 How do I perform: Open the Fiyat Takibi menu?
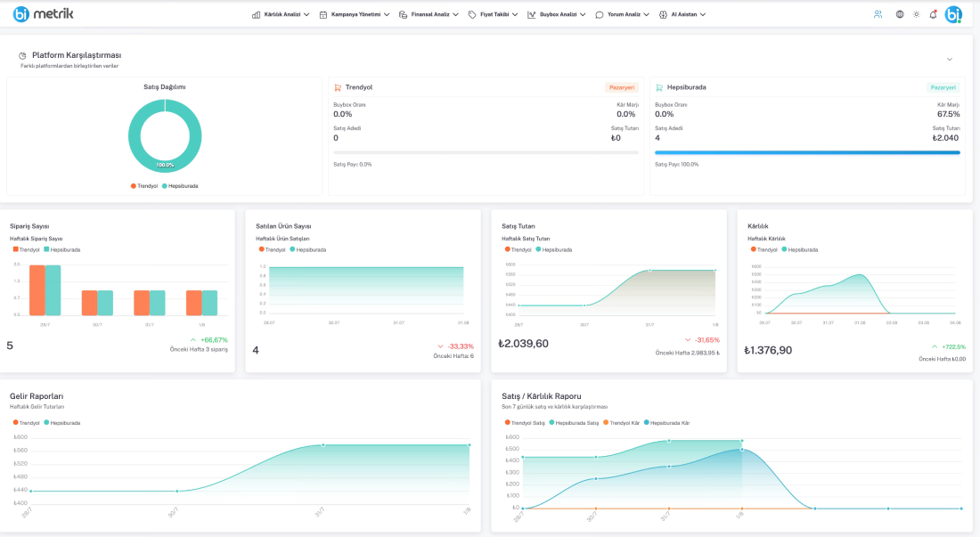tap(494, 14)
